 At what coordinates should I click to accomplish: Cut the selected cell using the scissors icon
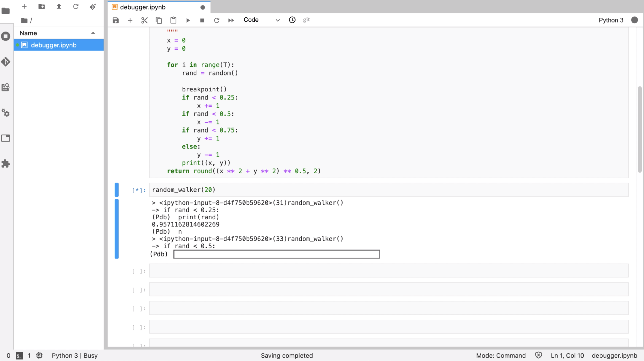(144, 20)
